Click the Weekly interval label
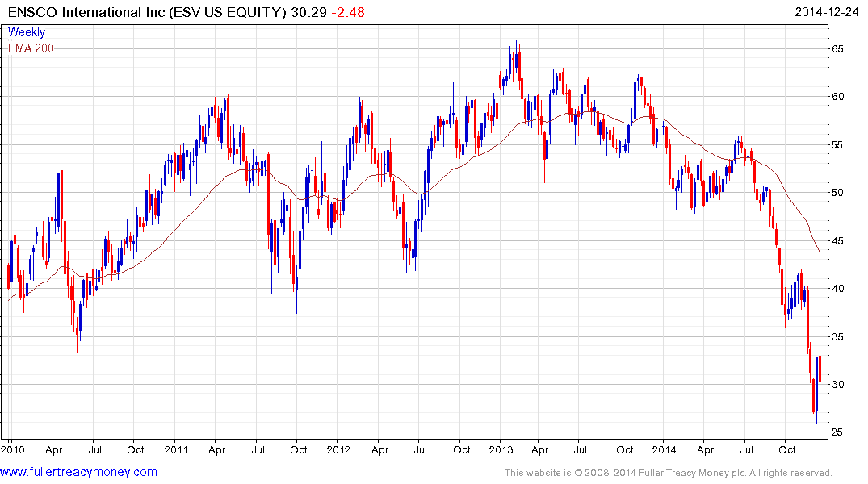 [x=27, y=32]
